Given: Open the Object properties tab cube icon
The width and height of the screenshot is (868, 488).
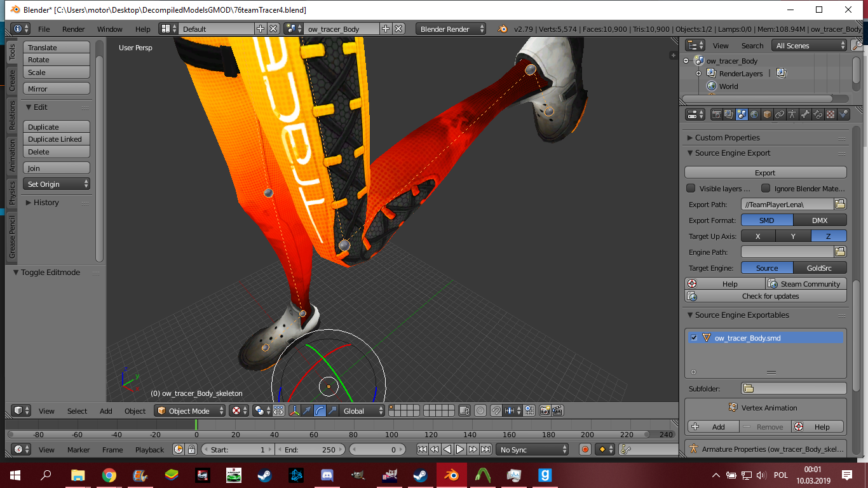Looking at the screenshot, I should coord(767,114).
